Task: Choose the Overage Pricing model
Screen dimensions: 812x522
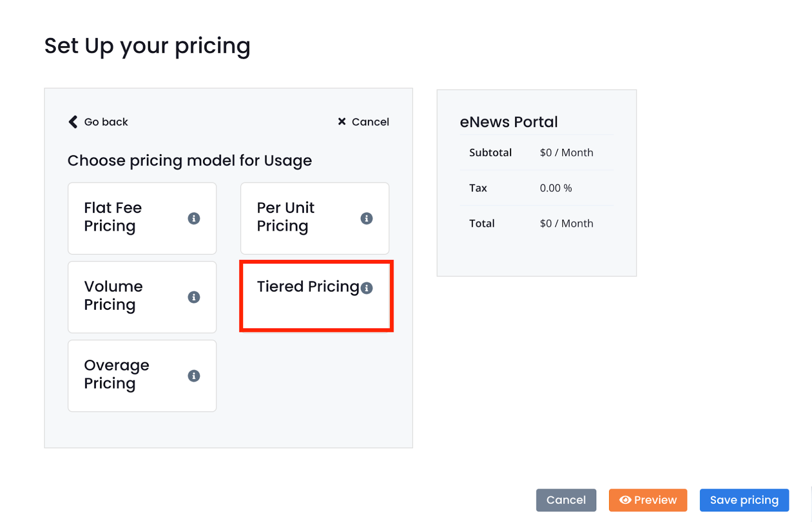Action: [142, 376]
